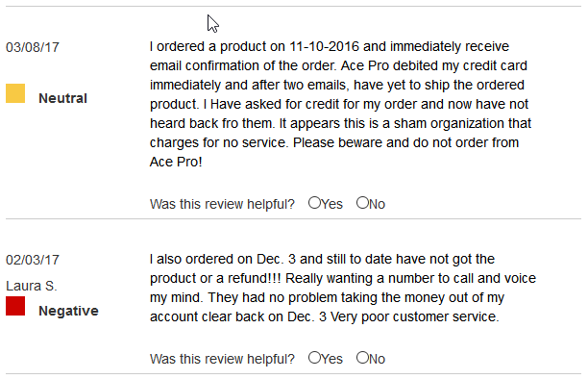Screen dimensions: 588x379
Task: Select Yes radio for the 03/08/17 review
Action: [314, 203]
